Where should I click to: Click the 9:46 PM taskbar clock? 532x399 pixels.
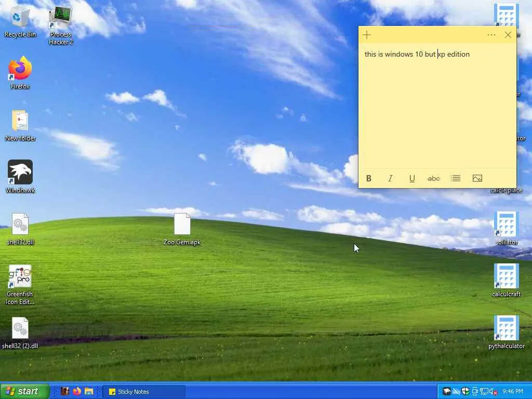pos(513,392)
